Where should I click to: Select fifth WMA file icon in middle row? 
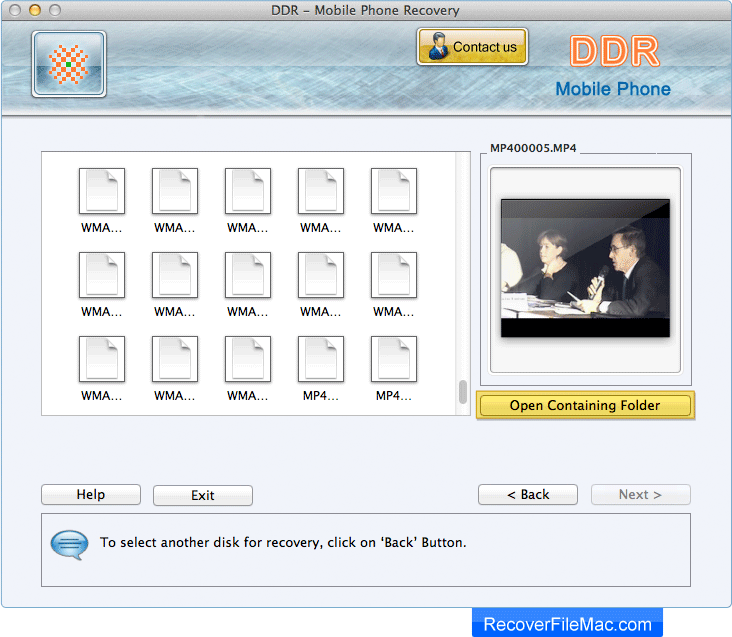point(394,275)
